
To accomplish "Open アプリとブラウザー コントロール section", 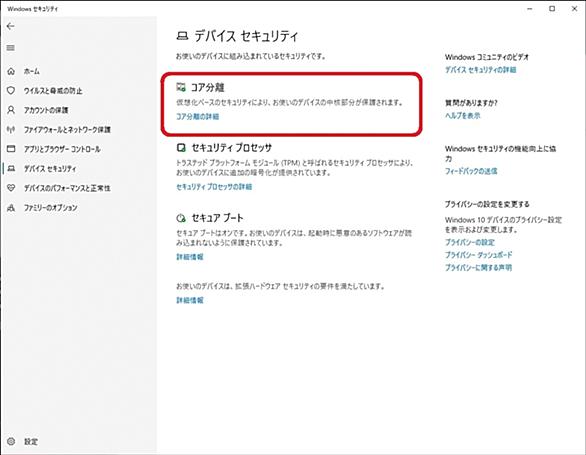I will (62, 149).
